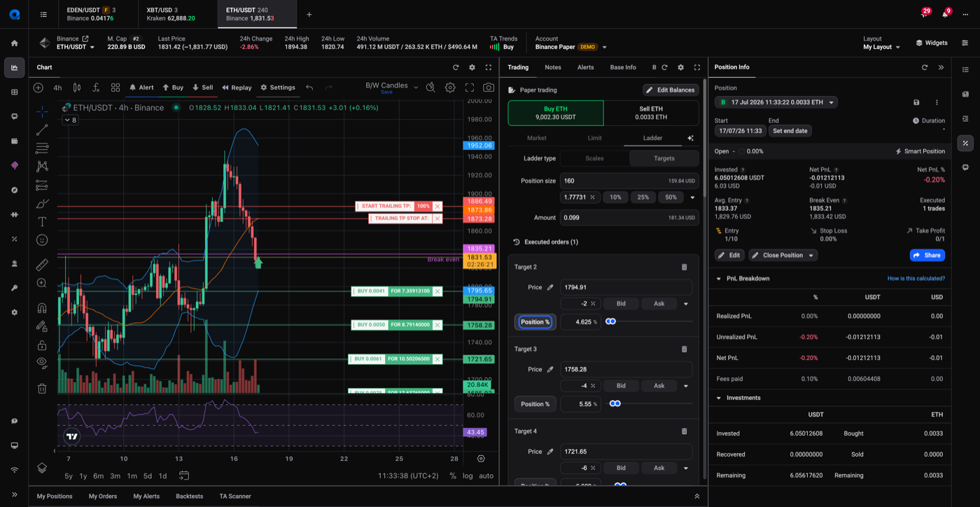Image resolution: width=980 pixels, height=507 pixels.
Task: Toggle percent scale on chart axis
Action: point(453,476)
